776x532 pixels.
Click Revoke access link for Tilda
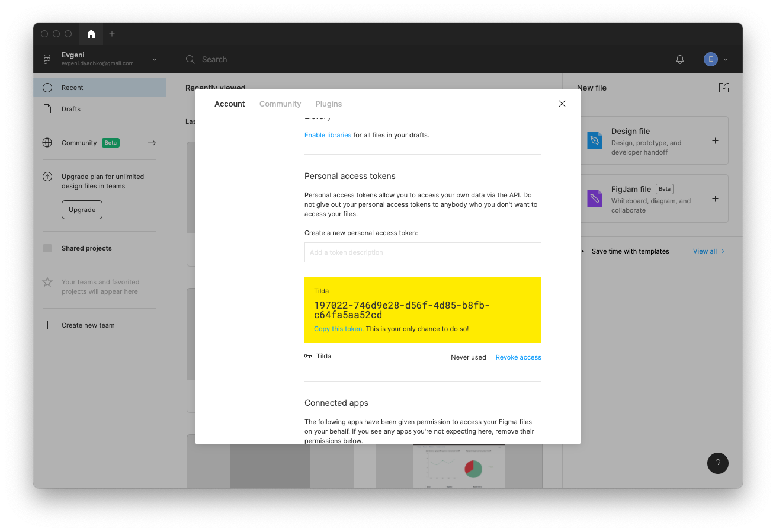pyautogui.click(x=518, y=357)
